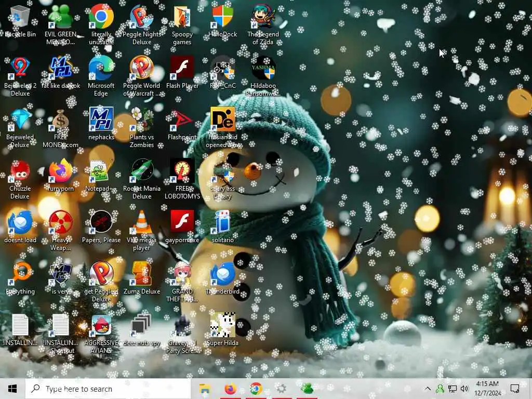Launch Thunderbird from desktop

(x=222, y=278)
